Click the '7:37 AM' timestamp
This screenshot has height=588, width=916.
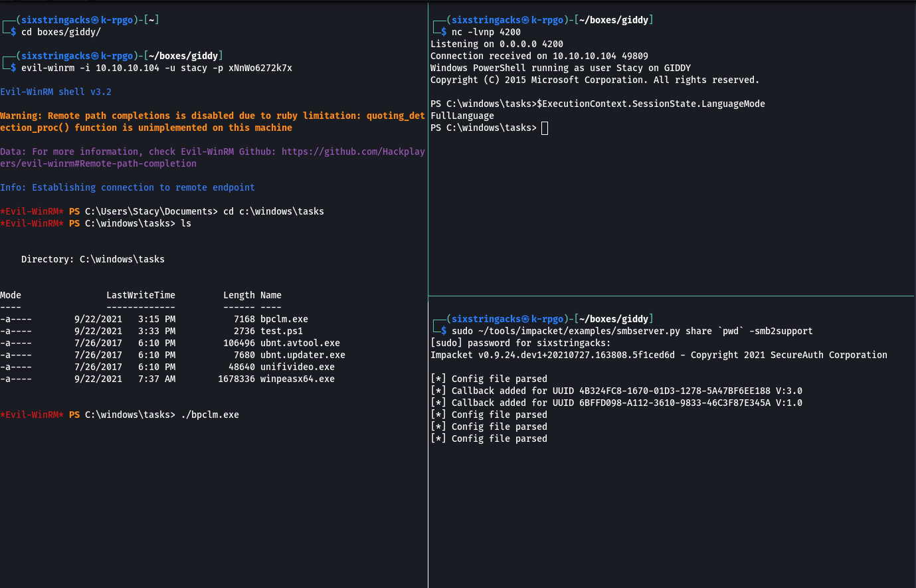coord(157,379)
